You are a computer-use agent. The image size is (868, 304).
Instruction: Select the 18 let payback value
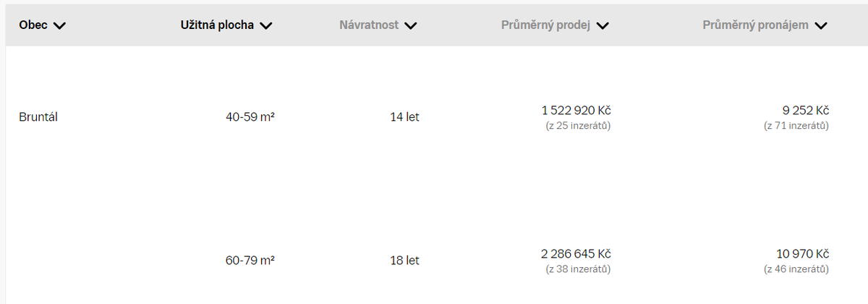coord(404,260)
